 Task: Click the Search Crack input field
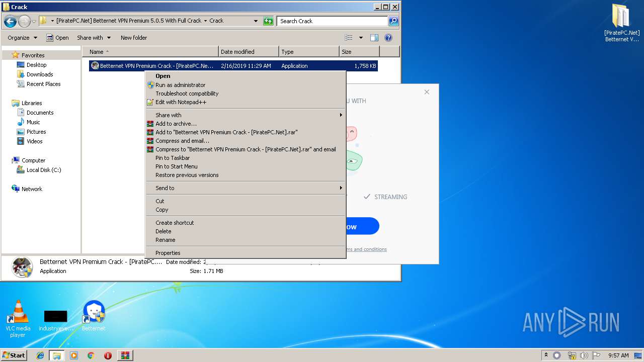332,21
